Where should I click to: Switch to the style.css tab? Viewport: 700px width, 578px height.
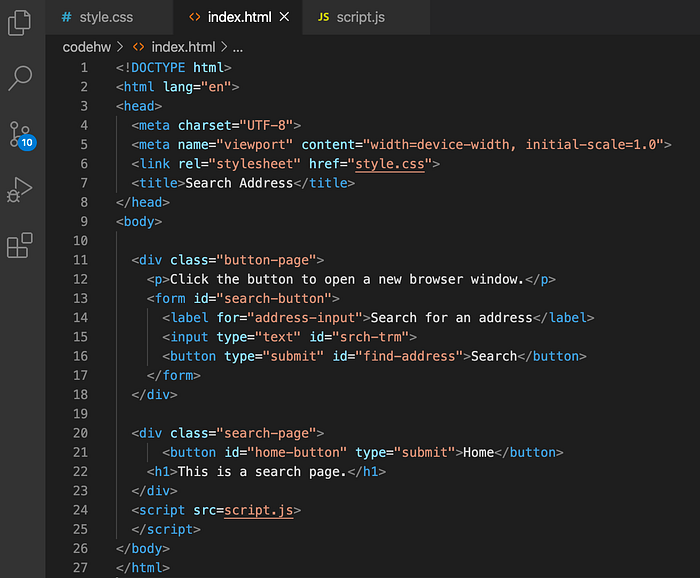point(109,17)
